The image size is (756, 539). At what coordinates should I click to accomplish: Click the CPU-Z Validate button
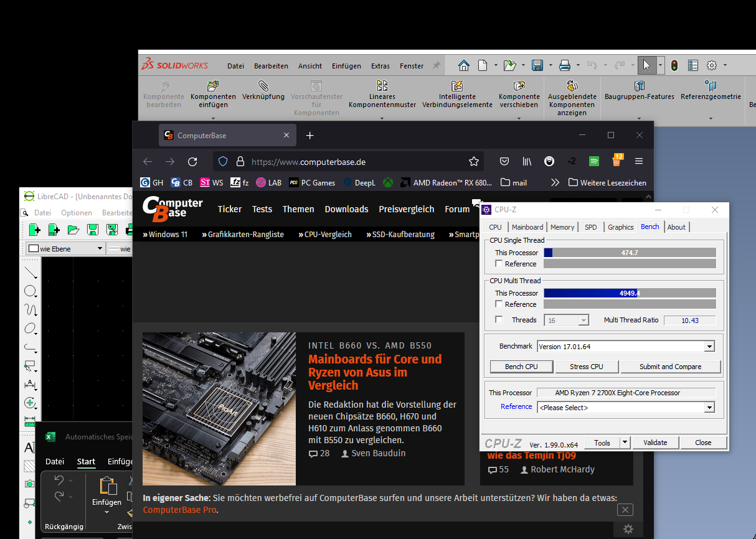655,443
